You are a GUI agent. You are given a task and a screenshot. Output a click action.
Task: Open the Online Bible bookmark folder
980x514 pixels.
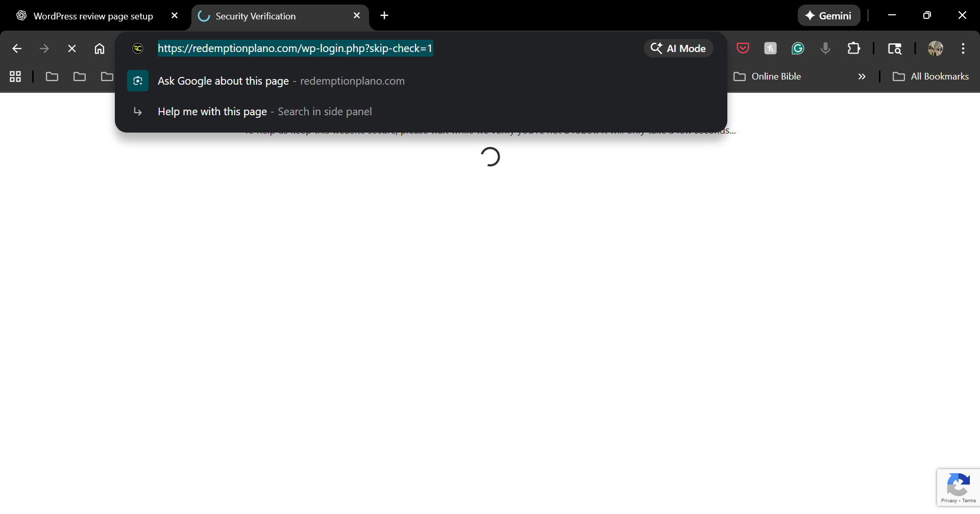[x=767, y=76]
